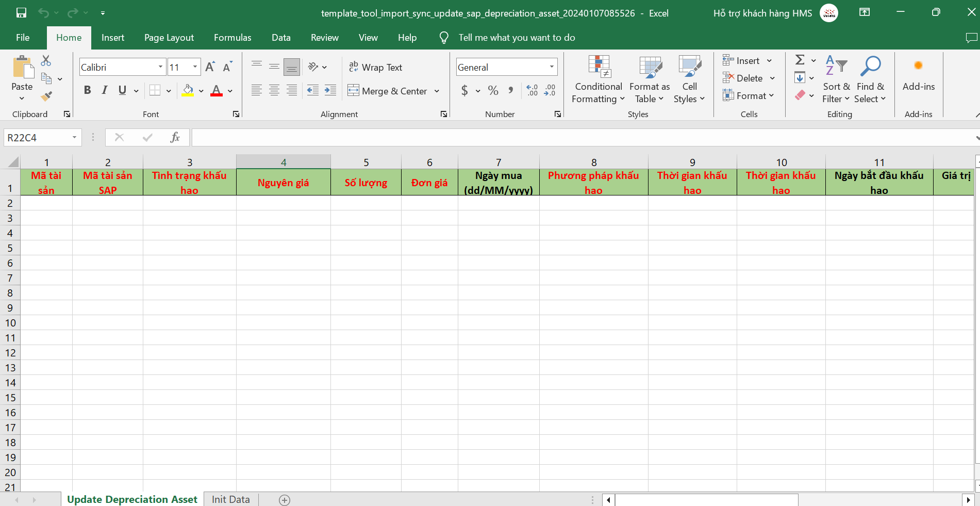980x506 pixels.
Task: Toggle Wrap Text for selected cells
Action: [x=375, y=67]
